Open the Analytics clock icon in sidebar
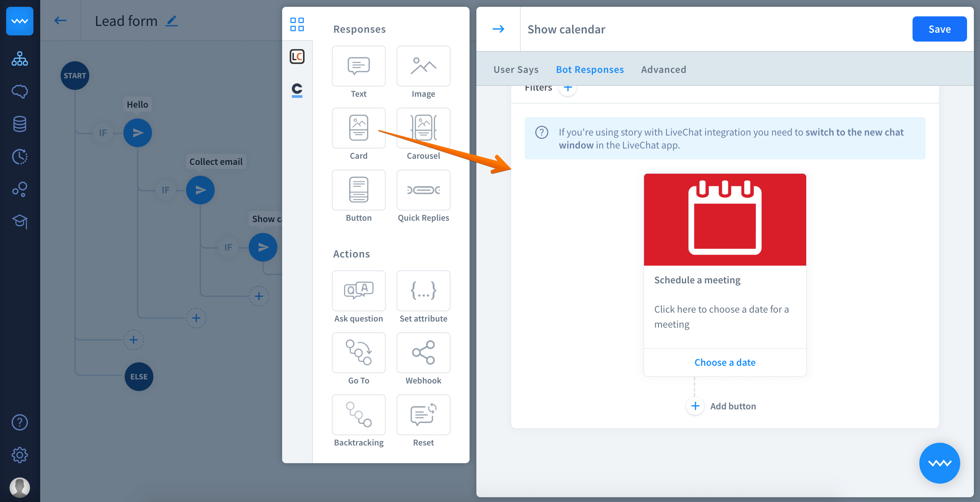The width and height of the screenshot is (980, 502). [x=19, y=156]
